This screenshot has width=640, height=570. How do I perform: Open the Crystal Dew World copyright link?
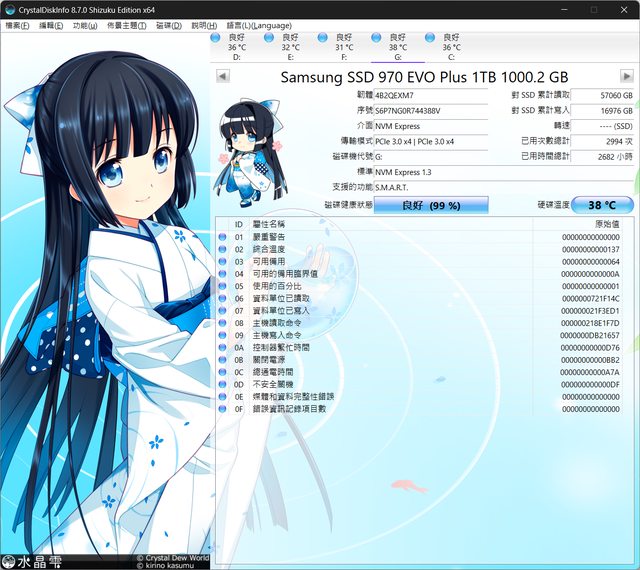tap(172, 557)
